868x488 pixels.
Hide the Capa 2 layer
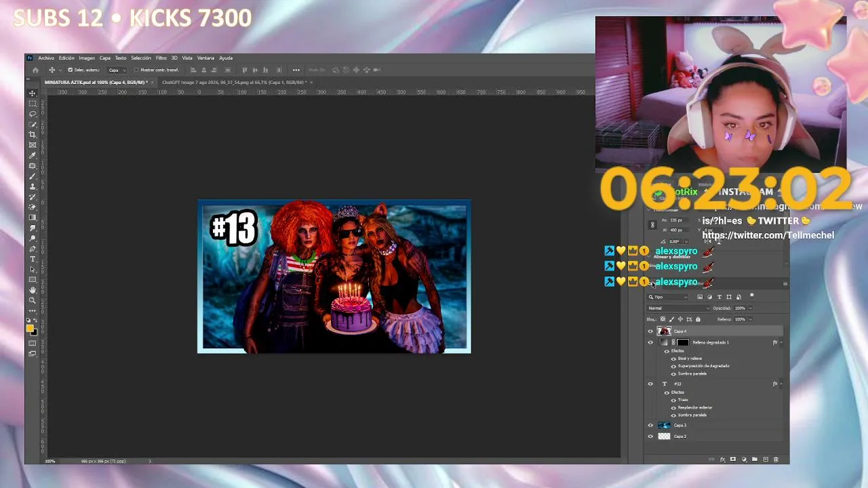click(x=650, y=436)
